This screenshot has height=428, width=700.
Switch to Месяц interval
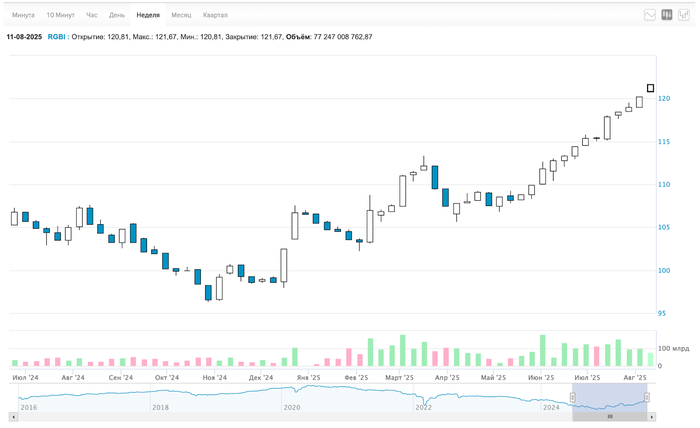[181, 15]
